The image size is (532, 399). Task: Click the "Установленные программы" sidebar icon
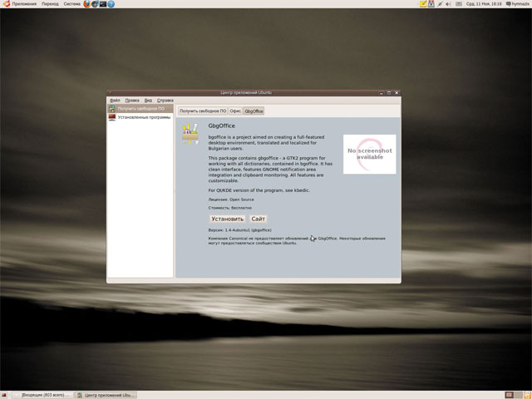click(112, 117)
